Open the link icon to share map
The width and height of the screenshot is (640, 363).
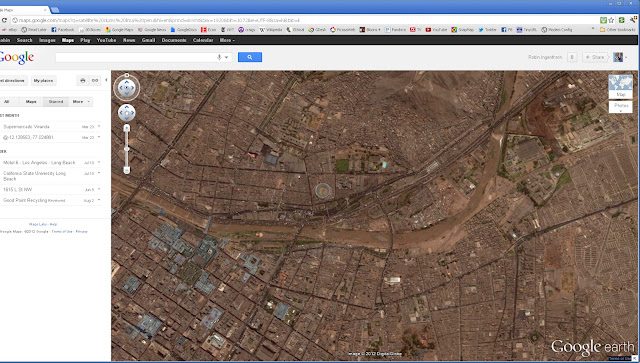point(95,80)
